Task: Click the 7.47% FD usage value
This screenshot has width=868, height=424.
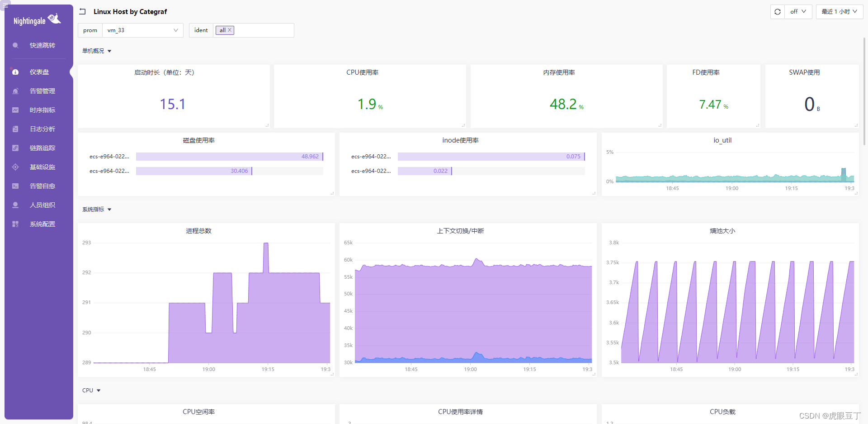Action: [713, 105]
